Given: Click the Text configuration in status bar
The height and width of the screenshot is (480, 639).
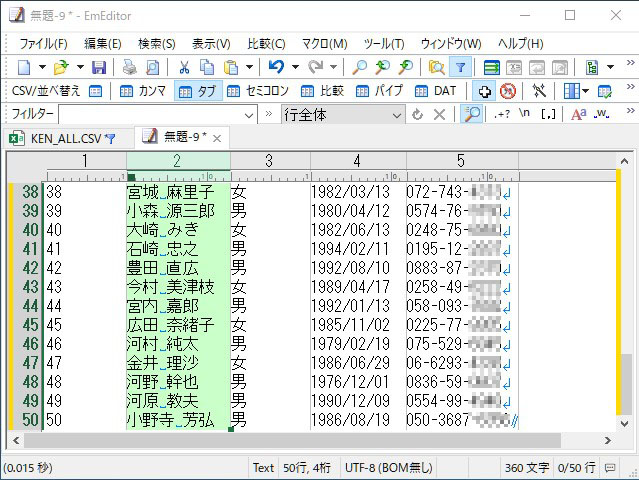Looking at the screenshot, I should (x=263, y=467).
